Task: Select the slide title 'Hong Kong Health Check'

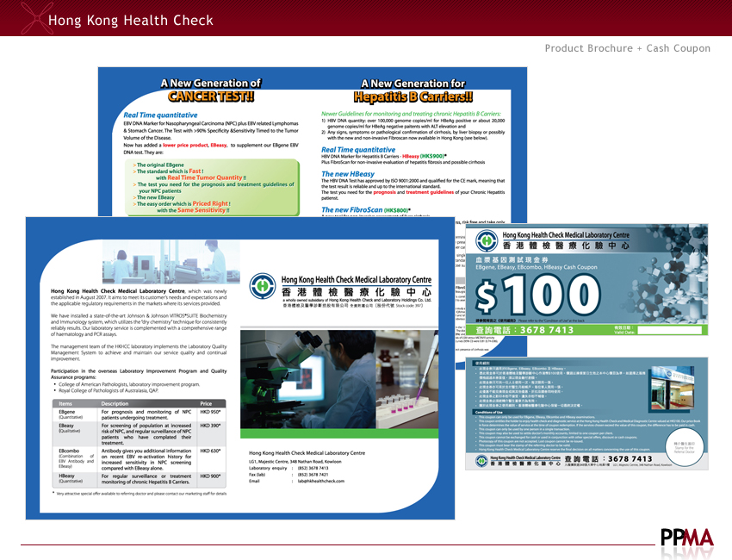Action: 131,21
